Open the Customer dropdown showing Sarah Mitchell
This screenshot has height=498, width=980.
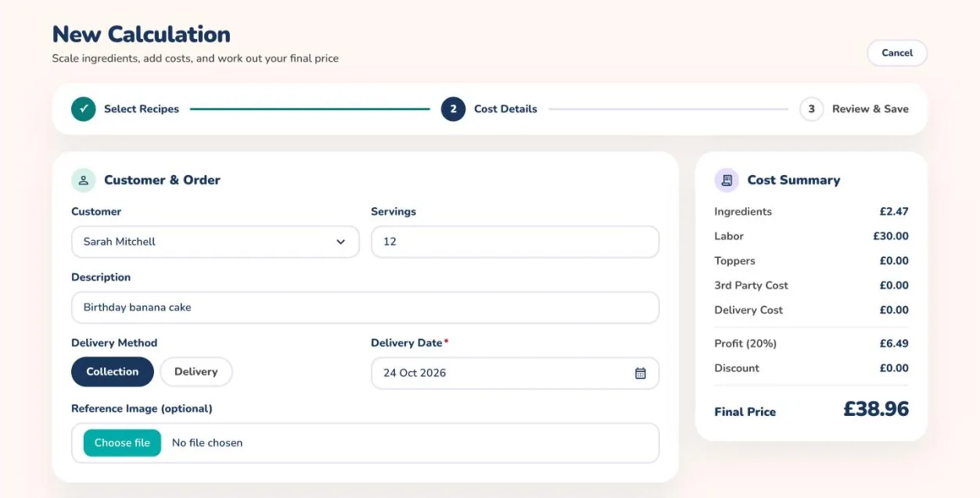tap(215, 242)
